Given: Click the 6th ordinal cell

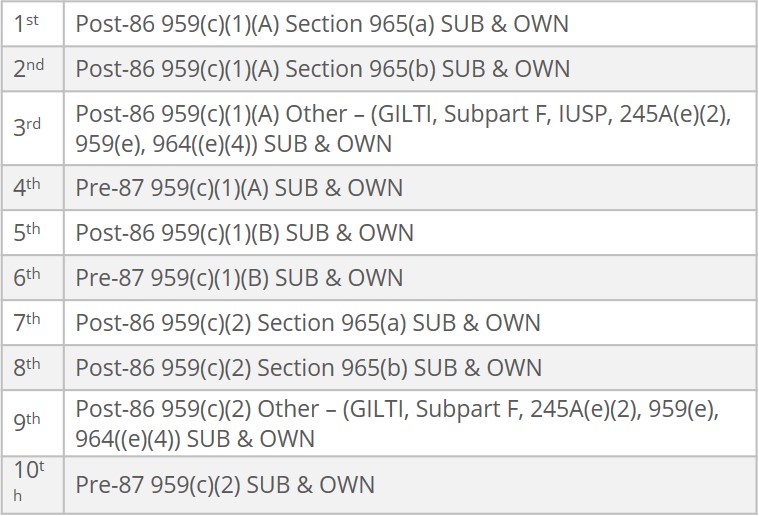Looking at the screenshot, I should (x=28, y=278).
